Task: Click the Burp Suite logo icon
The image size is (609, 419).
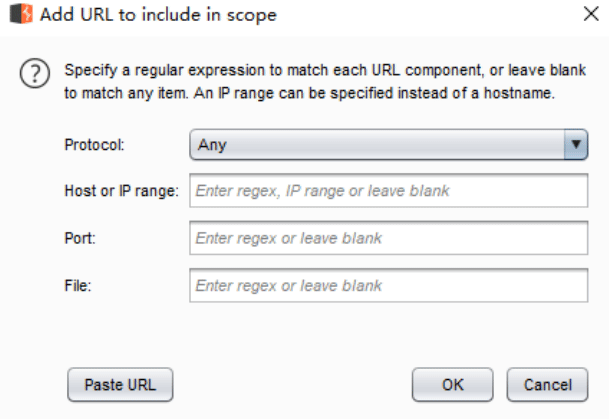Action: (21, 14)
